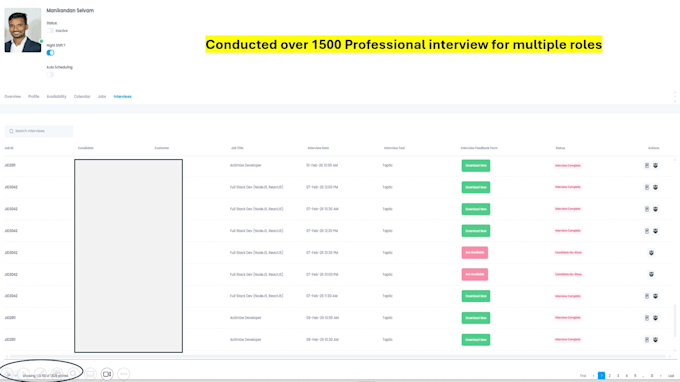Click the three-dots icon in bottom toolbar
680x382 pixels.
(124, 374)
